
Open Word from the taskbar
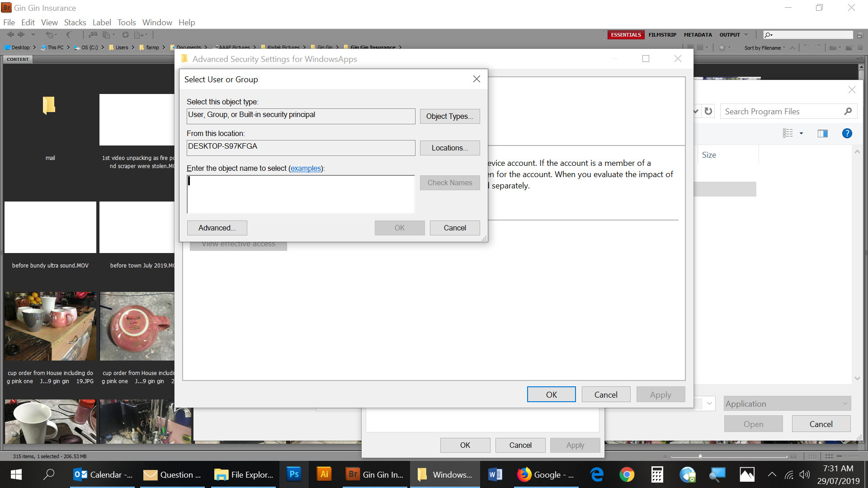[x=495, y=474]
